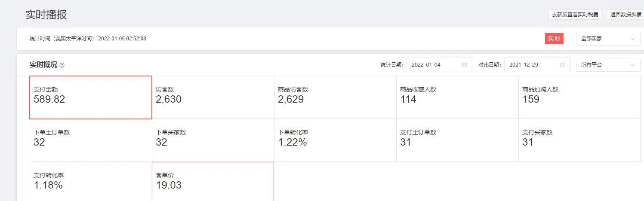
Task: Click calendar icon in 统计日期 field
Action: point(465,65)
